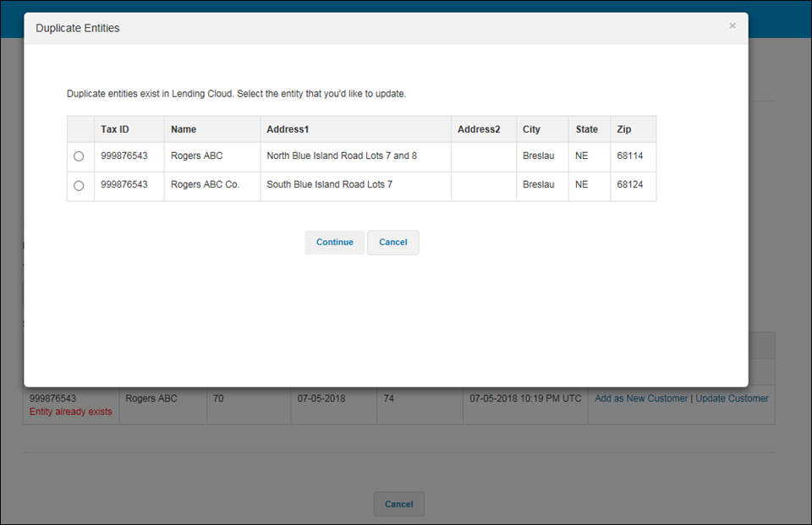Click Update Customer link

pos(732,398)
